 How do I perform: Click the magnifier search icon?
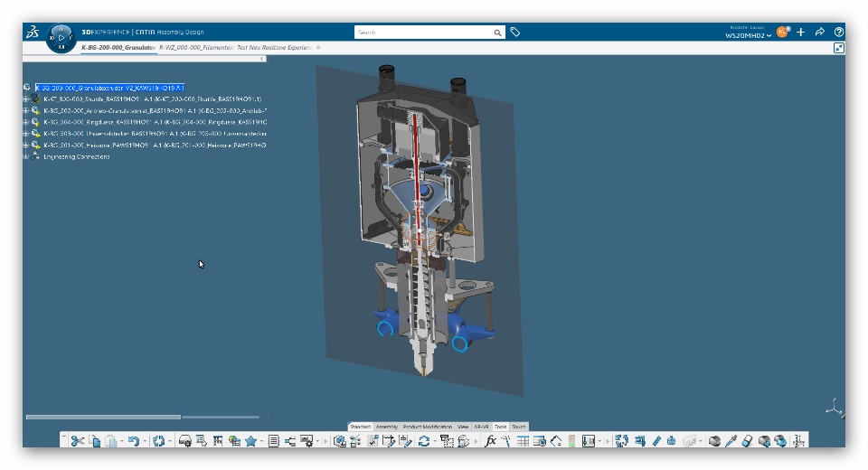pos(497,33)
